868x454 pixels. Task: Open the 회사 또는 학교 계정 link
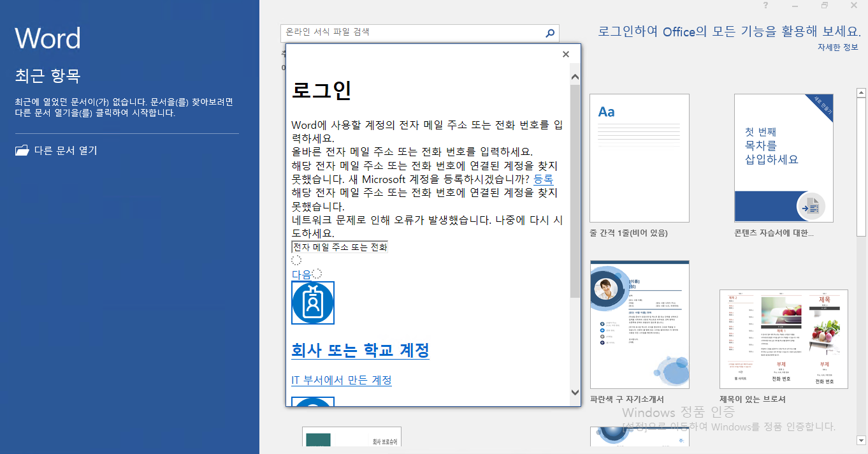pyautogui.click(x=360, y=350)
